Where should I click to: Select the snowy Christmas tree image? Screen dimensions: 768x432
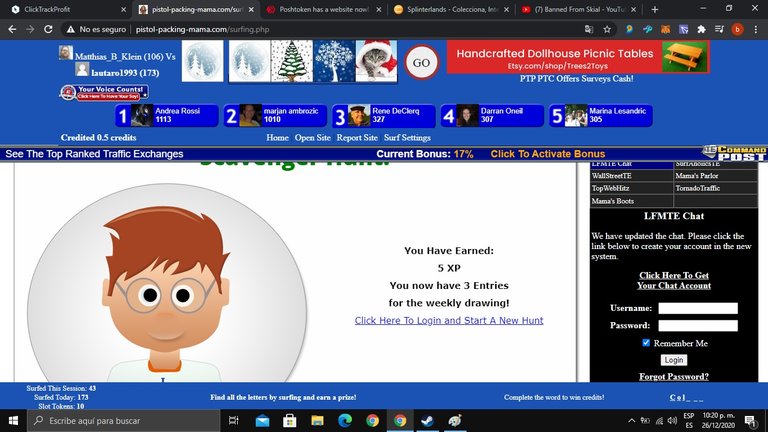point(292,61)
